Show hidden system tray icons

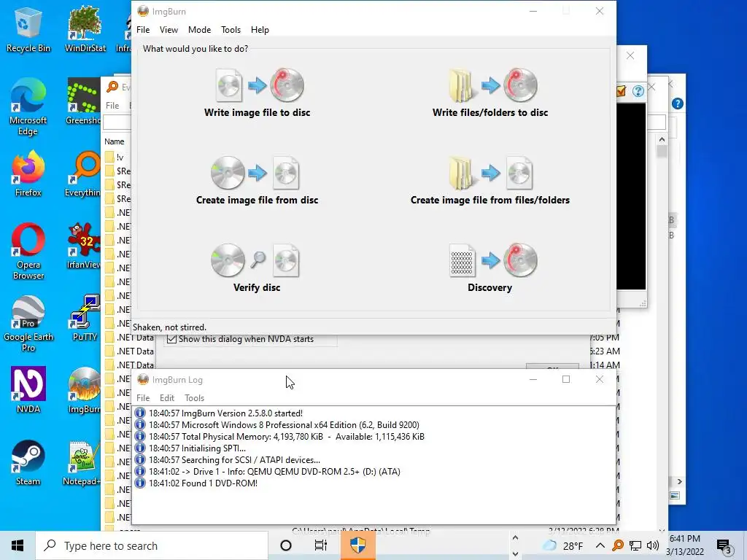tap(600, 545)
